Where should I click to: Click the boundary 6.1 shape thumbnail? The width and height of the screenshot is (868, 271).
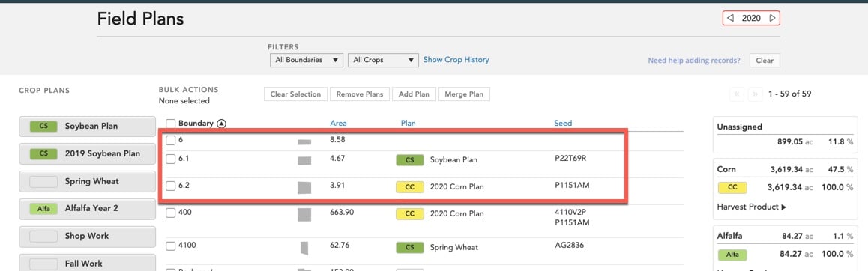(x=304, y=161)
